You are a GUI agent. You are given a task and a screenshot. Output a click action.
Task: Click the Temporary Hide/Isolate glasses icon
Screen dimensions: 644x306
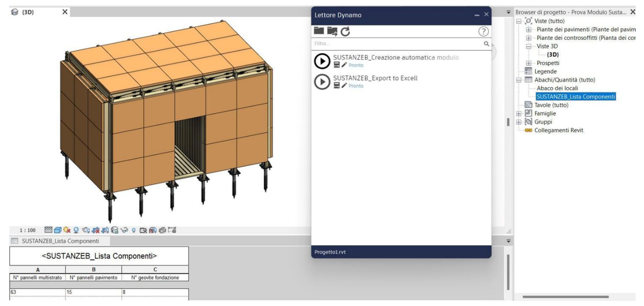pos(124,230)
